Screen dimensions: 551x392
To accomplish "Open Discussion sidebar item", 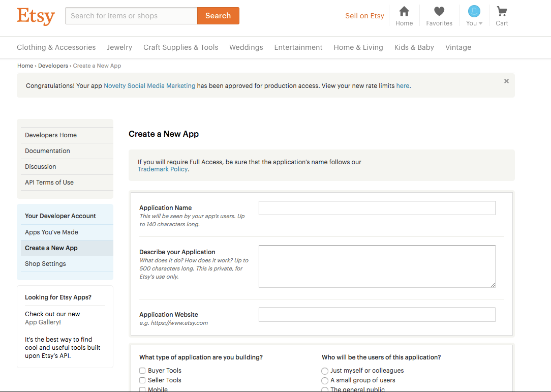I will (67, 167).
